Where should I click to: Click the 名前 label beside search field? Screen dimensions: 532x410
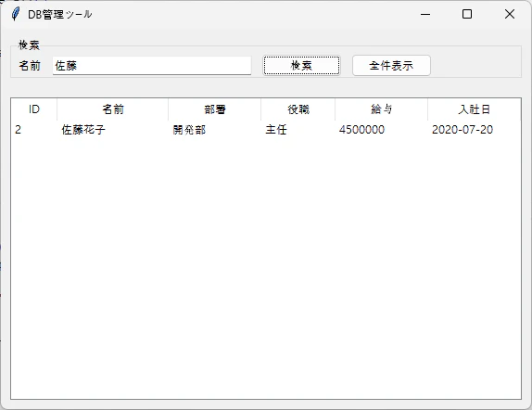click(30, 66)
